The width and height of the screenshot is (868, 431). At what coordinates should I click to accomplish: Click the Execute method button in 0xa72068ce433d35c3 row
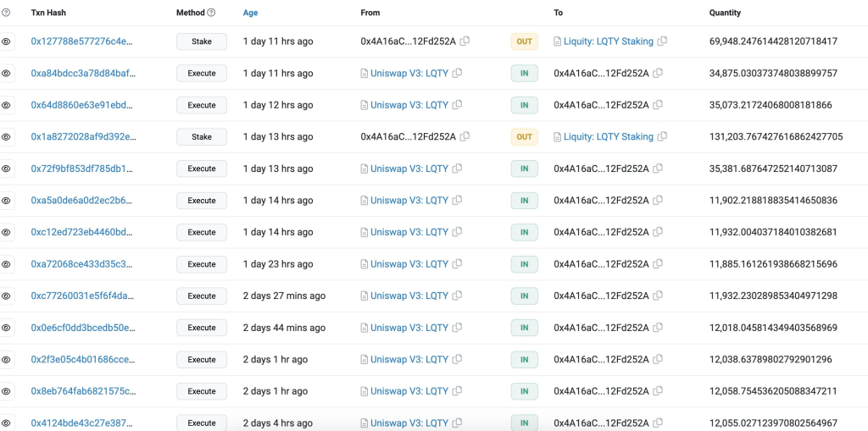pyautogui.click(x=202, y=264)
